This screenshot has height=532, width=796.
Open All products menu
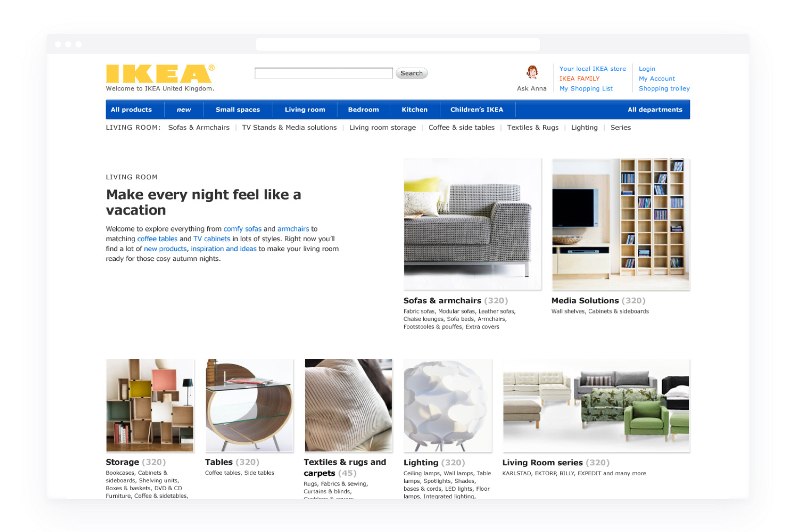pyautogui.click(x=131, y=109)
